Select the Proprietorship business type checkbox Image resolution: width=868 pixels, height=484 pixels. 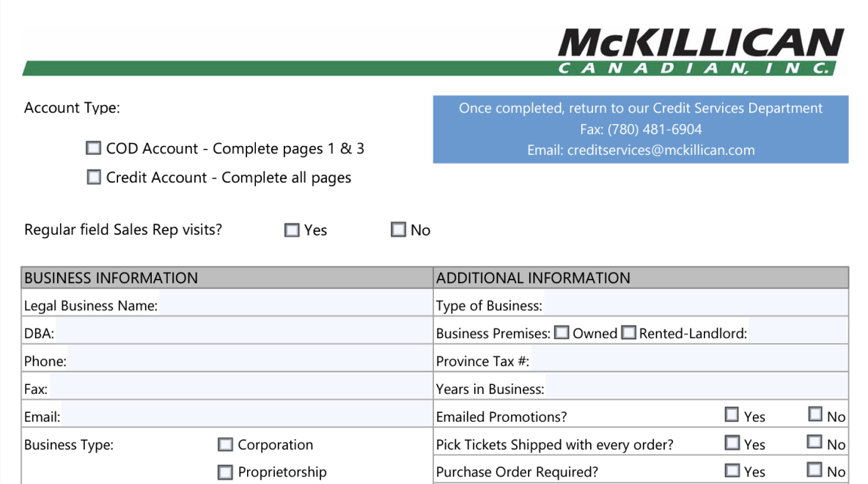226,472
